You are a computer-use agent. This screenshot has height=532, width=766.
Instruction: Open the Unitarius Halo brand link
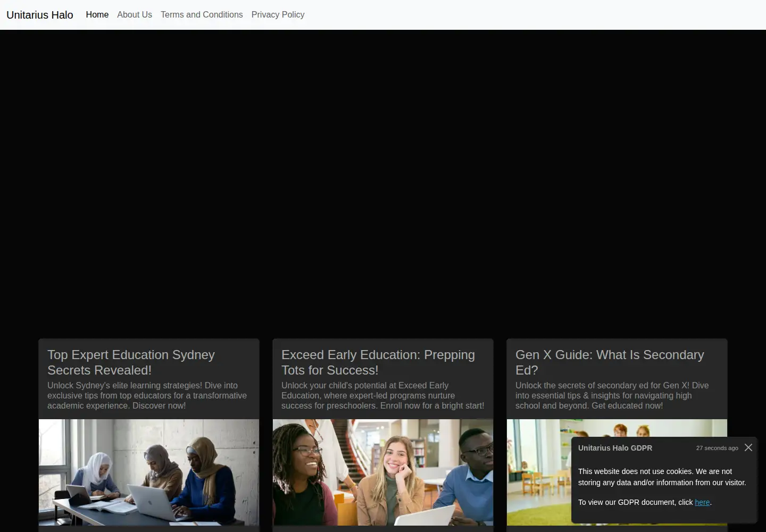40,15
